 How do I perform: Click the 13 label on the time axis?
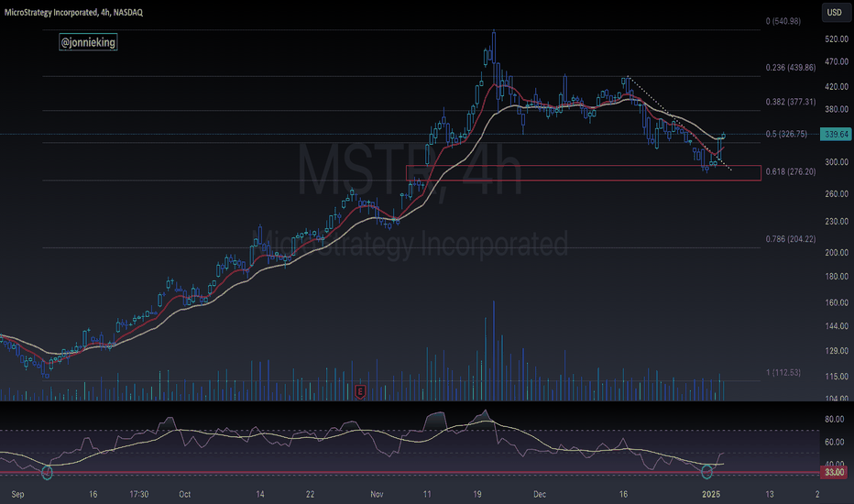(769, 495)
